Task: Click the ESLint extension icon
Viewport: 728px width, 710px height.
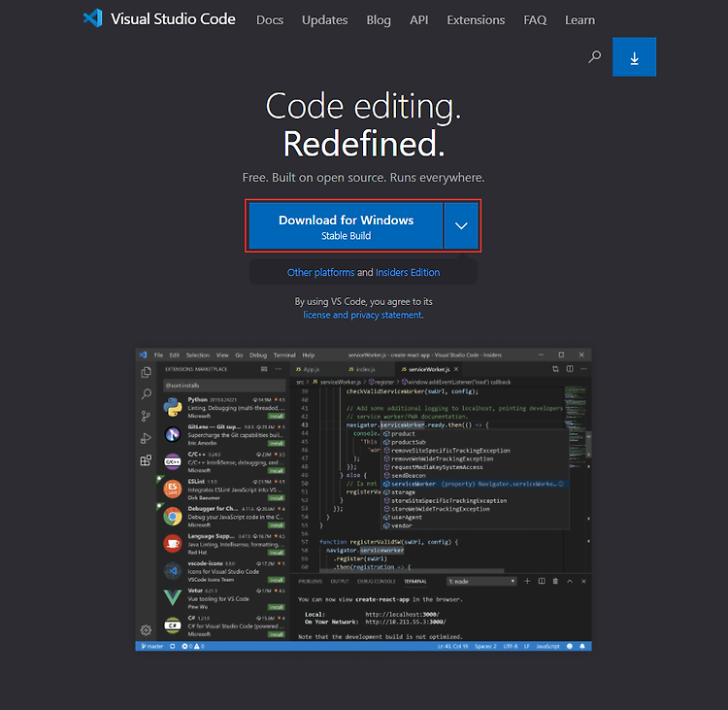Action: pos(173,489)
